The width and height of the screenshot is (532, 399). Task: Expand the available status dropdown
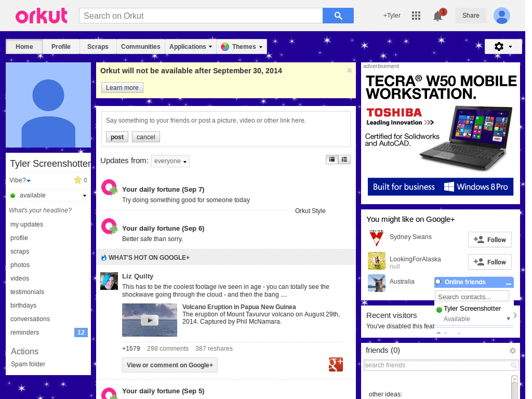click(85, 196)
